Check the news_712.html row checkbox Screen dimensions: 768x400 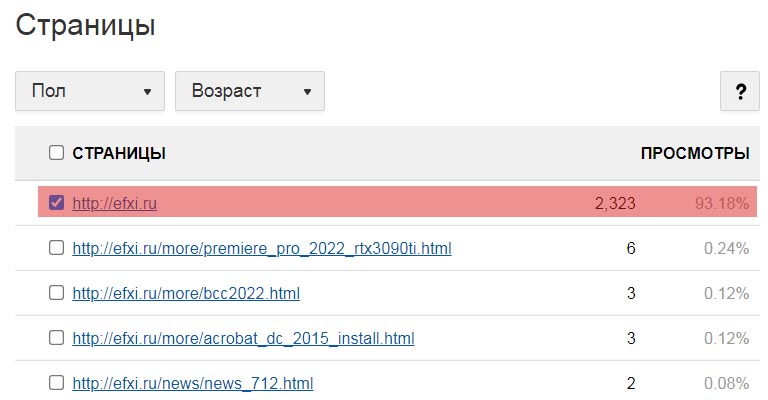56,382
